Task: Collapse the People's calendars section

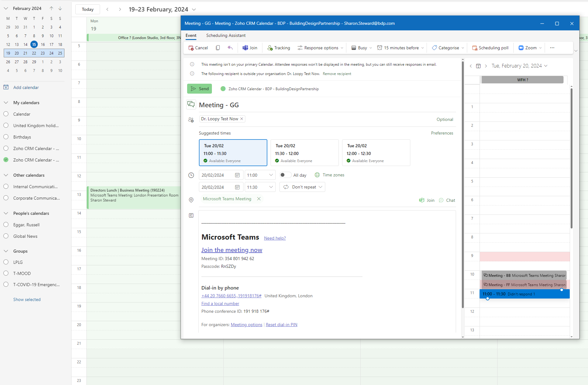Action: [x=6, y=213]
